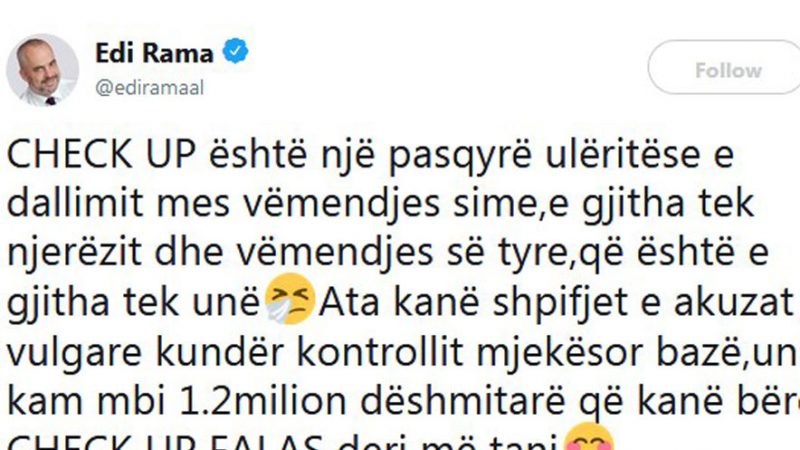
Task: Click the smiling emoji at tweet's end
Action: (x=590, y=437)
